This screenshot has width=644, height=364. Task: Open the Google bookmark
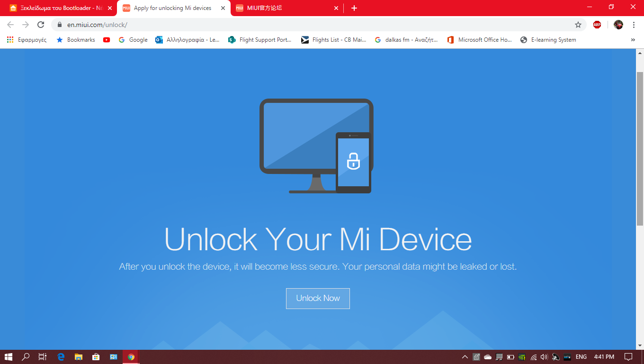(x=133, y=40)
